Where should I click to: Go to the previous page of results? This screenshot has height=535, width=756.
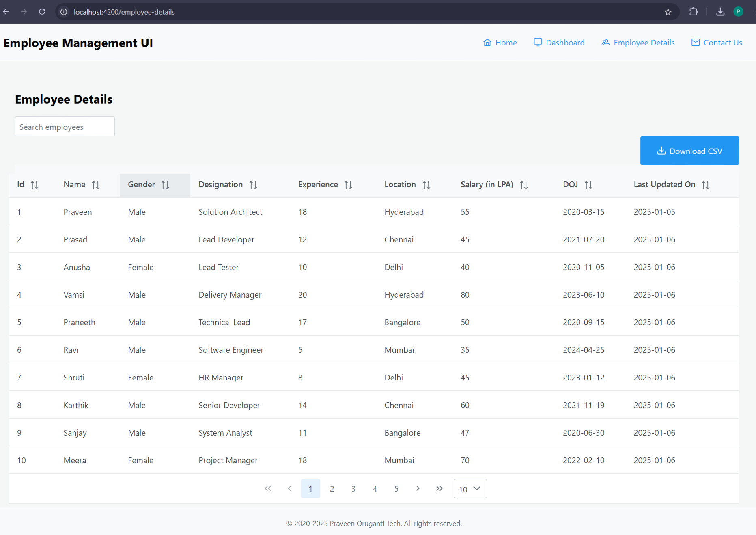[289, 488]
